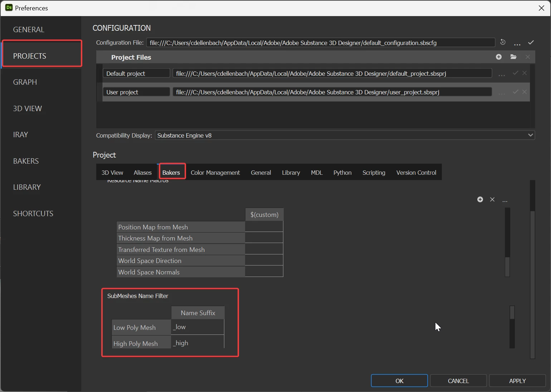
Task: Browse for configuration file with ellipsis button
Action: 517,43
